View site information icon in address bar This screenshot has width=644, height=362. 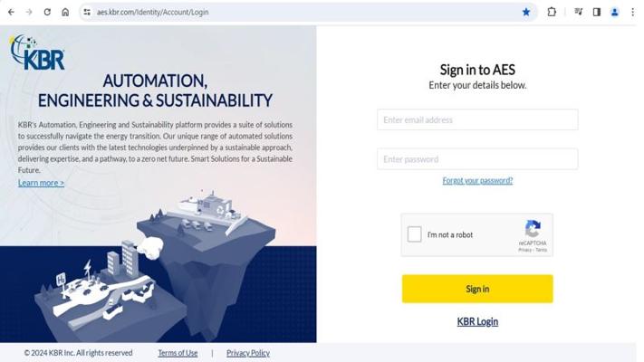coord(86,12)
